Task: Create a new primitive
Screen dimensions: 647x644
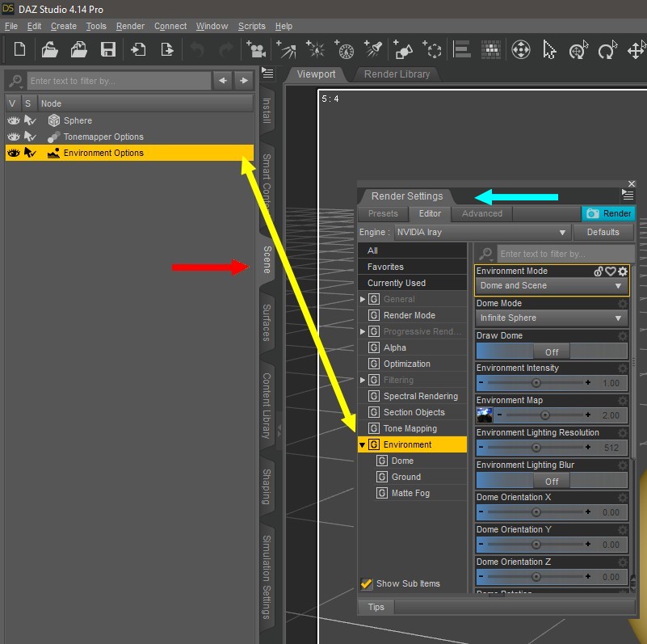Action: [403, 50]
